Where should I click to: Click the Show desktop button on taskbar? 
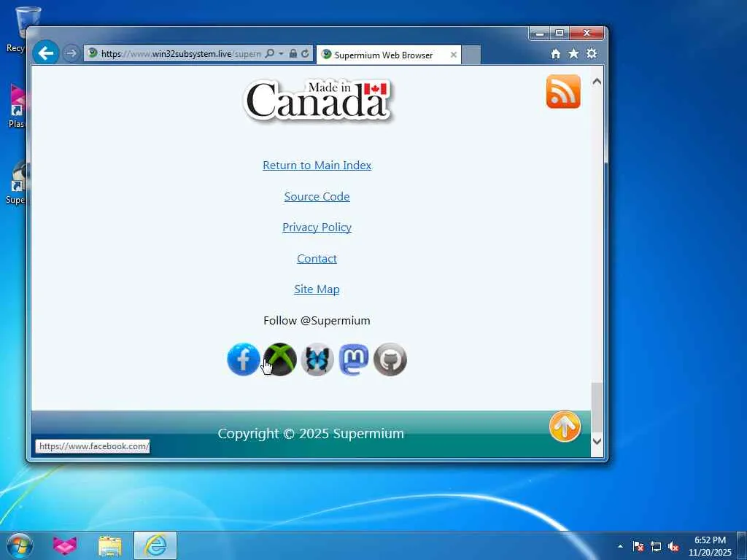click(x=742, y=546)
